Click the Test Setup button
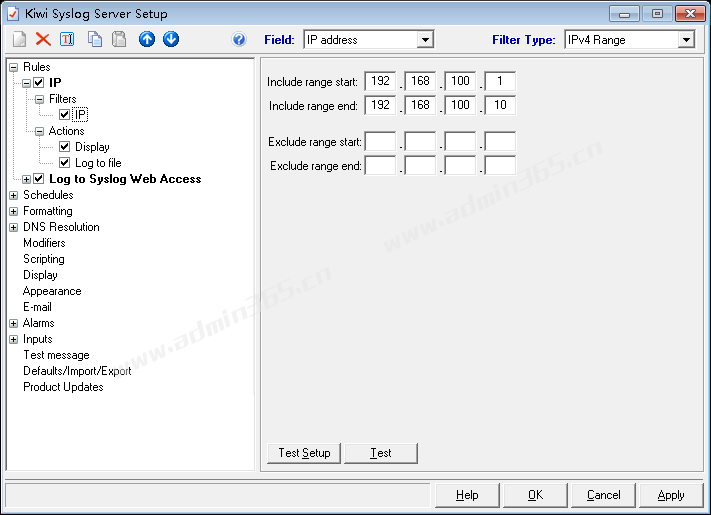This screenshot has width=711, height=515. 304,453
